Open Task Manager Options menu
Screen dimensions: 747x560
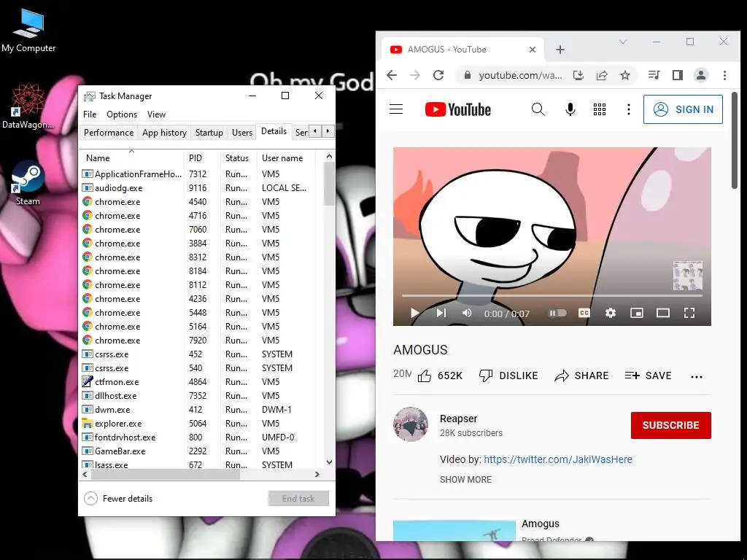click(x=122, y=114)
